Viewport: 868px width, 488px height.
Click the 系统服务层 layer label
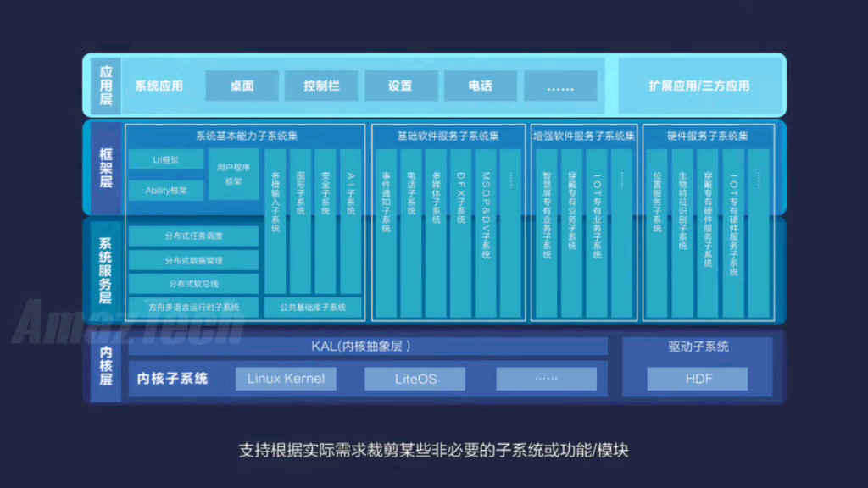[106, 270]
